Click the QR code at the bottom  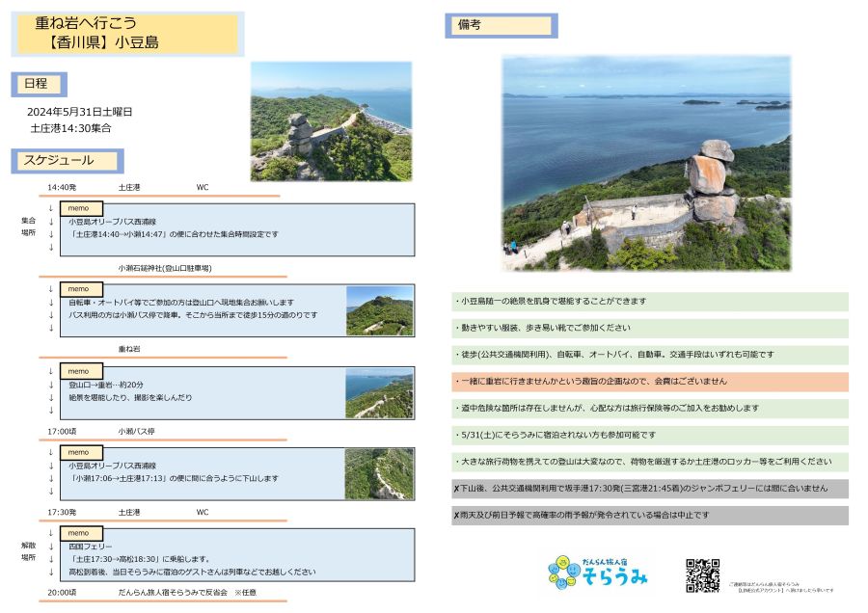pos(702,575)
